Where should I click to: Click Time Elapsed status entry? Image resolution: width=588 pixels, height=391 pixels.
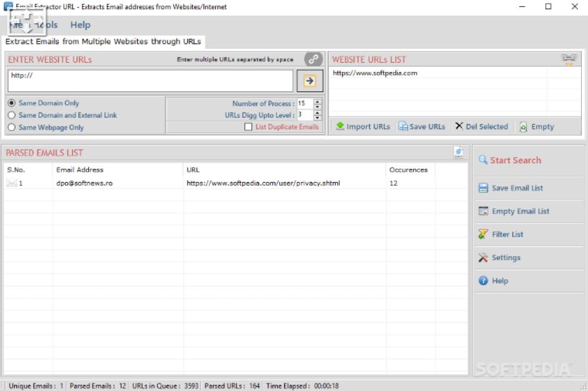[302, 386]
